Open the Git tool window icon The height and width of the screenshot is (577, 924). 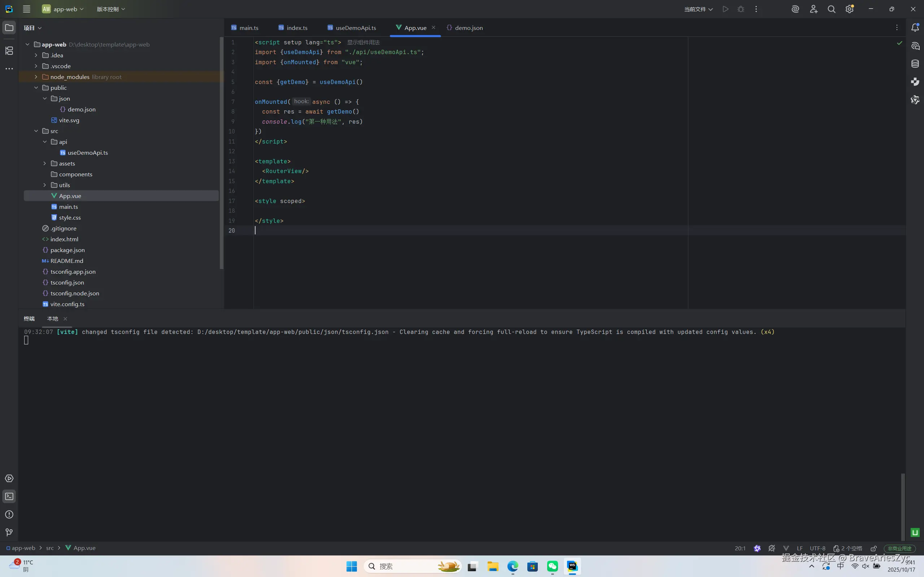[x=9, y=532]
